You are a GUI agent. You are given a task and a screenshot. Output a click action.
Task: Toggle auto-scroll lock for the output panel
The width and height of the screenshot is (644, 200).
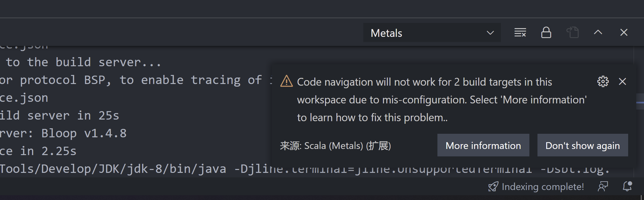tap(546, 32)
